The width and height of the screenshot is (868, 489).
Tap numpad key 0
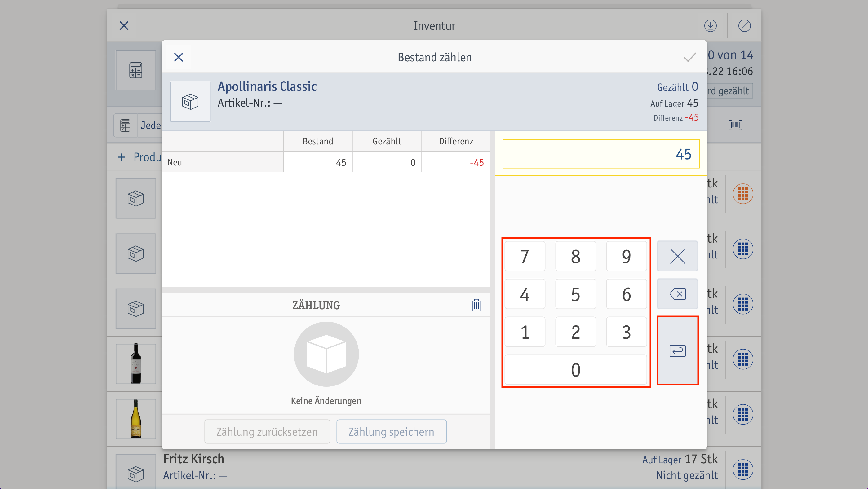click(576, 369)
